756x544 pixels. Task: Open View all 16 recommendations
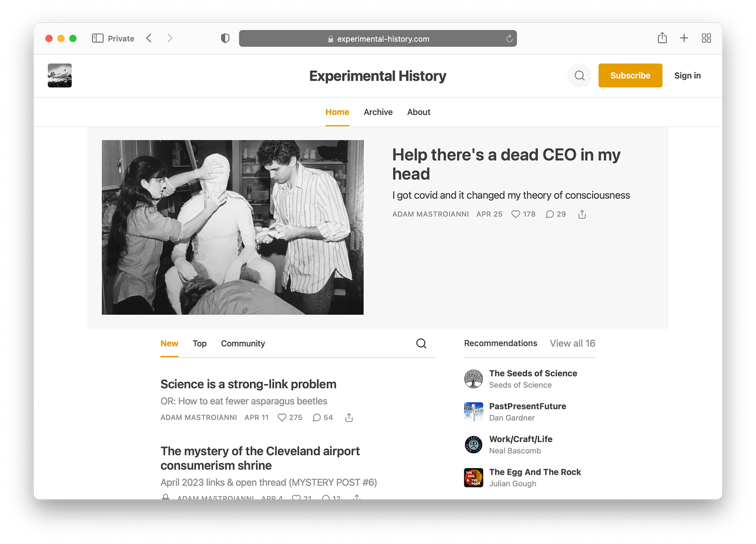[x=573, y=343]
